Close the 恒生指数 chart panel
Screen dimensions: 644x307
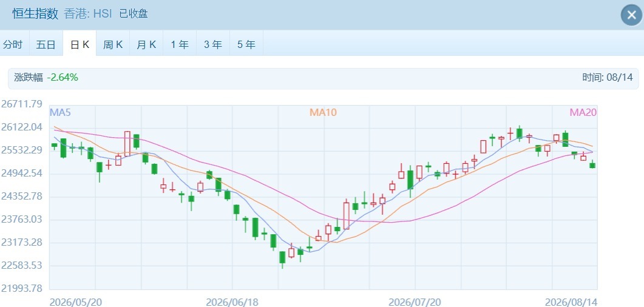pos(631,15)
